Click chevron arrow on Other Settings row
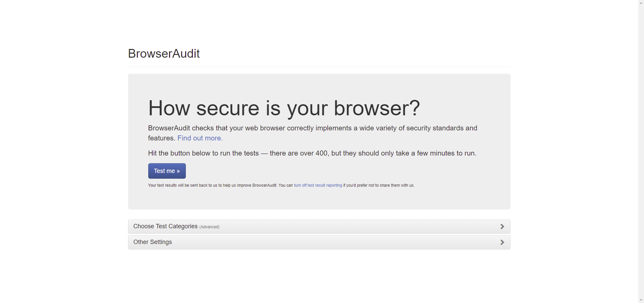Screen dimensions: 644x303 [502, 242]
